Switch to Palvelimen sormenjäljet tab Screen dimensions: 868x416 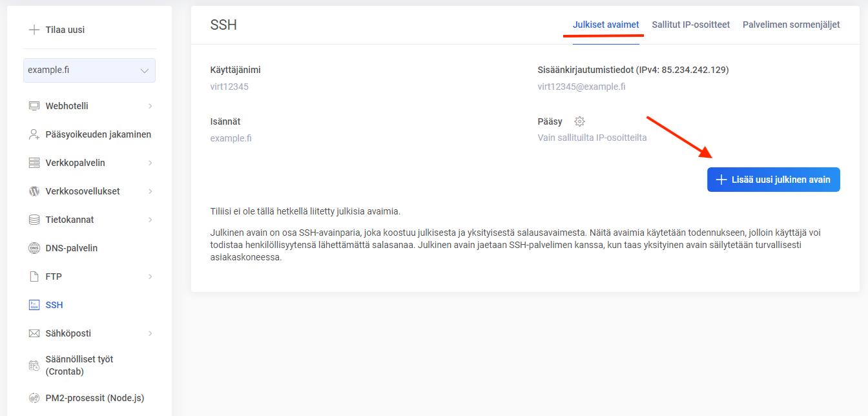pyautogui.click(x=791, y=25)
